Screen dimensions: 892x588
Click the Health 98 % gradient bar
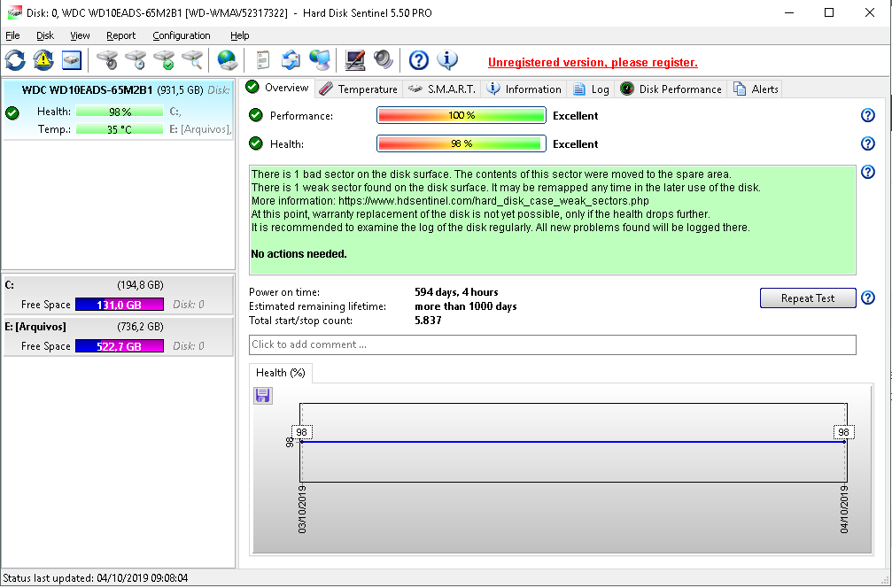coord(462,143)
